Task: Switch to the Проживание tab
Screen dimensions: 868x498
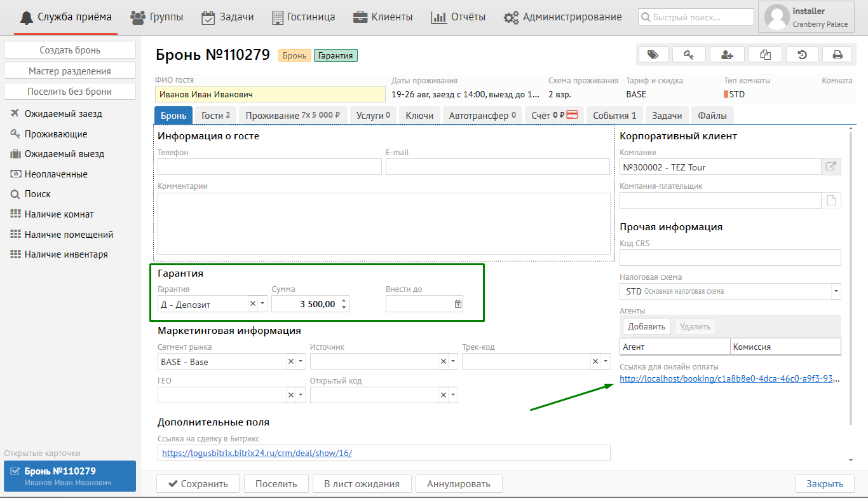Action: pyautogui.click(x=292, y=115)
